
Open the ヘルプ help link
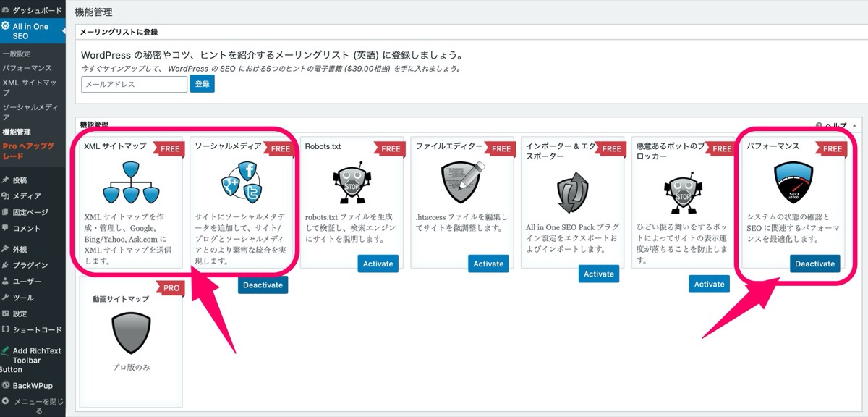[x=835, y=125]
